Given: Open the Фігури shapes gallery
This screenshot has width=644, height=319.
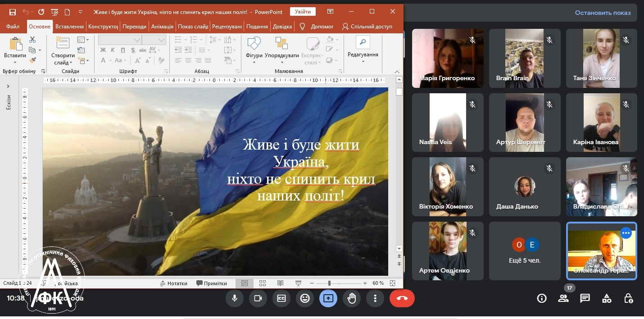Looking at the screenshot, I should click(254, 50).
